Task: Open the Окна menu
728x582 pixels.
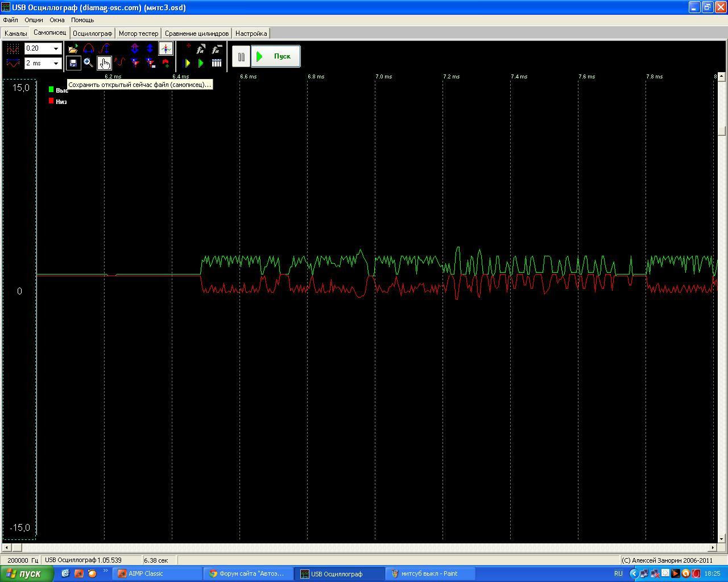Action: (57, 20)
